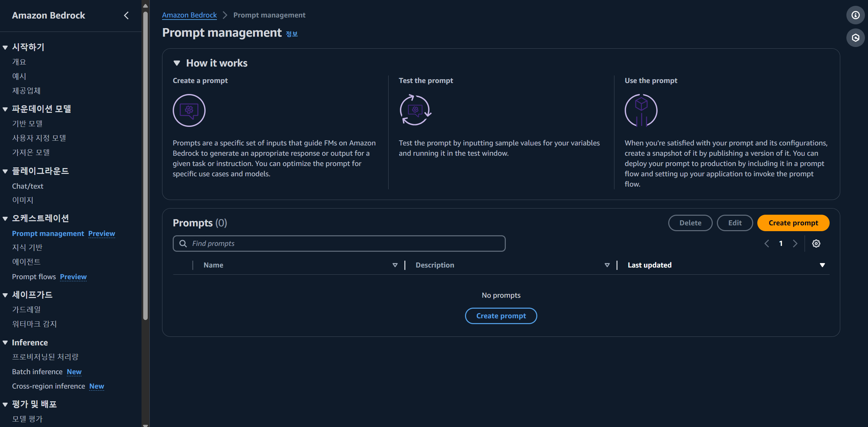868x427 pixels.
Task: Click the hexagon icon below the info button
Action: (x=855, y=38)
